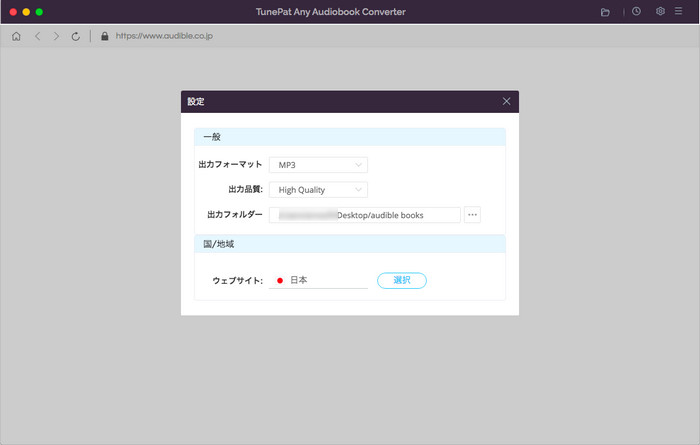The width and height of the screenshot is (700, 445).
Task: Click the output folder path field
Action: click(x=365, y=215)
